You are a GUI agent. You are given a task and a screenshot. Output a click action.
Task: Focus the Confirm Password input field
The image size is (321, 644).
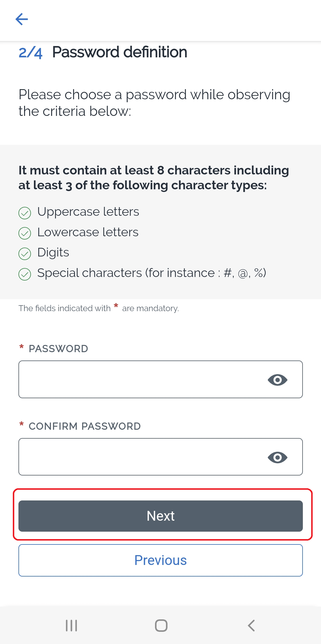pos(140,457)
